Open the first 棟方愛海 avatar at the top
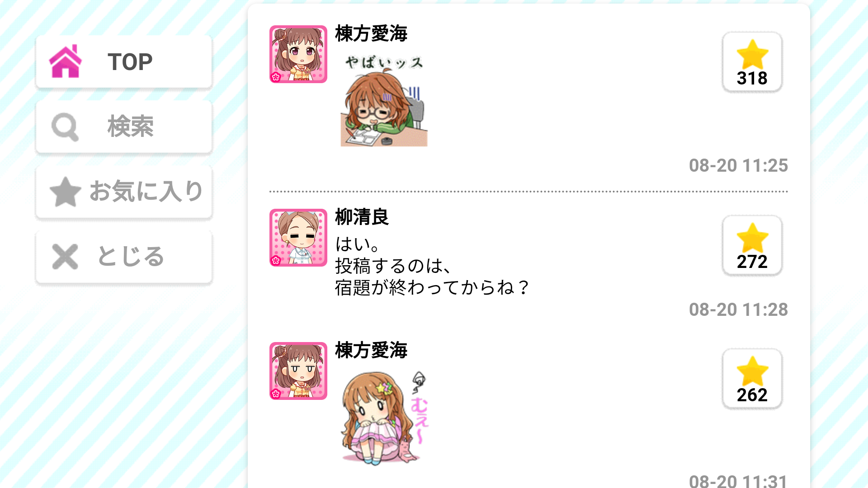 click(x=298, y=54)
